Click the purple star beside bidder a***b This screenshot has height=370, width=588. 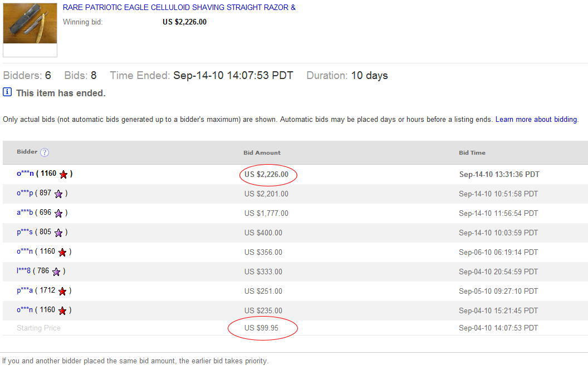(x=58, y=213)
